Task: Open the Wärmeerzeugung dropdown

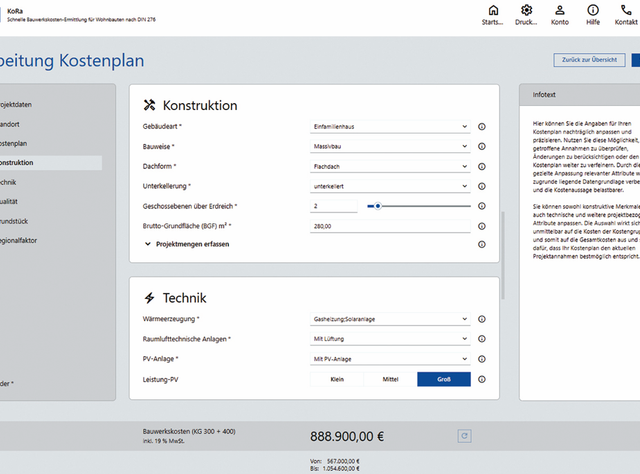Action: click(x=390, y=319)
